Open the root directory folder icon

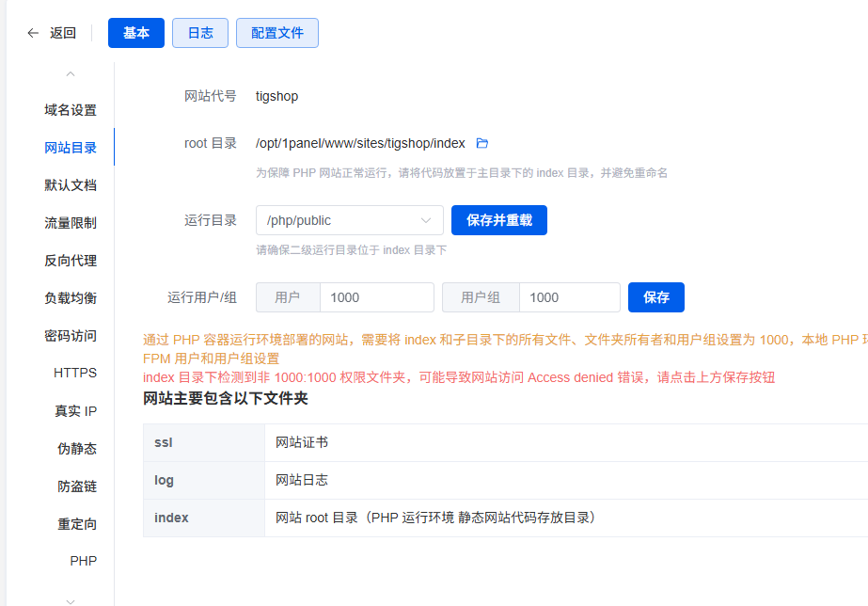[x=482, y=143]
